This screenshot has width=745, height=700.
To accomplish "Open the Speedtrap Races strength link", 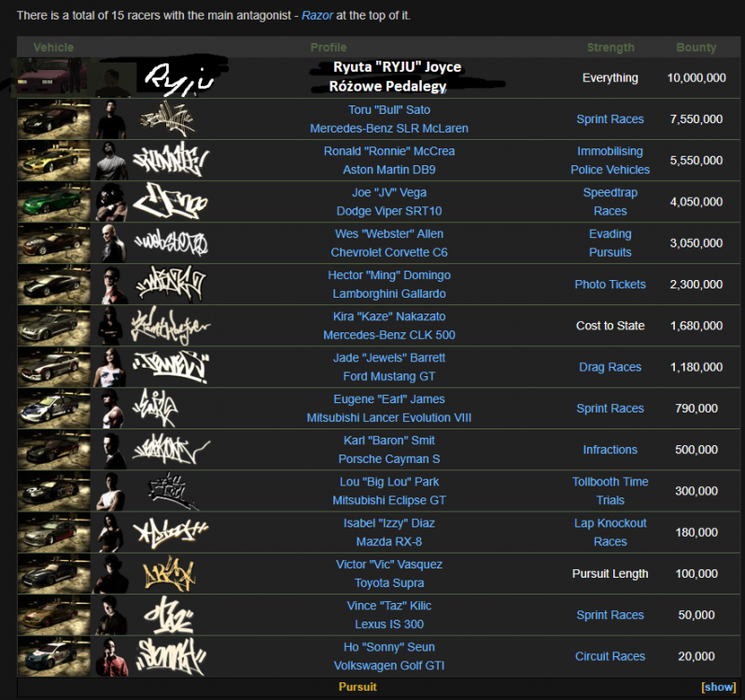I will (610, 202).
